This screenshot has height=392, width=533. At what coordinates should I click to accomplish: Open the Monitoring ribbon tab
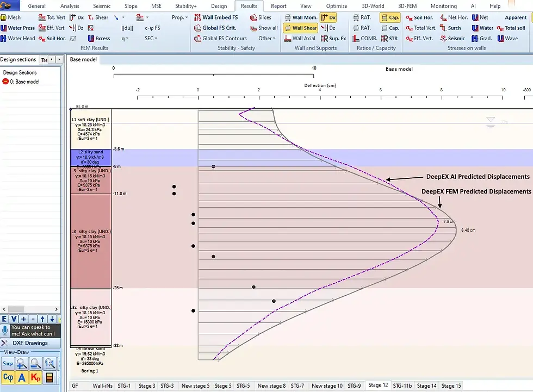(x=444, y=6)
